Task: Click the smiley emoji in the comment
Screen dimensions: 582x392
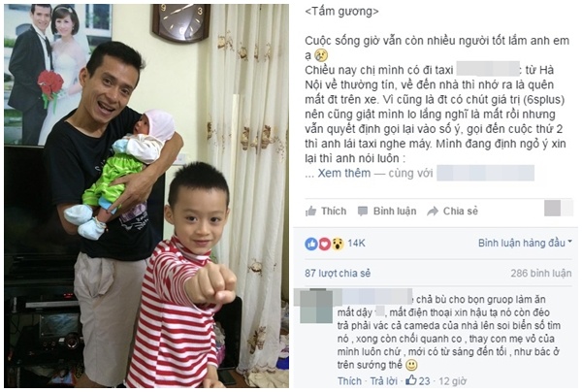Action: click(x=411, y=365)
